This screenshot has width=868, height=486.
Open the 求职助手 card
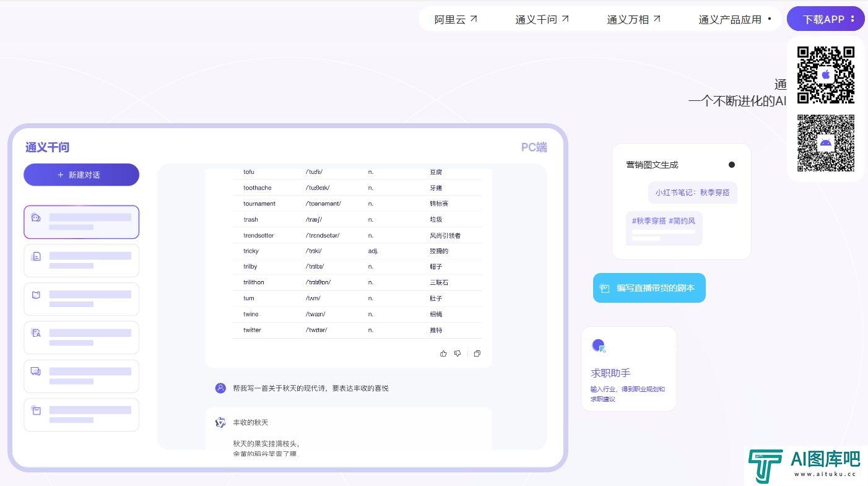click(629, 369)
